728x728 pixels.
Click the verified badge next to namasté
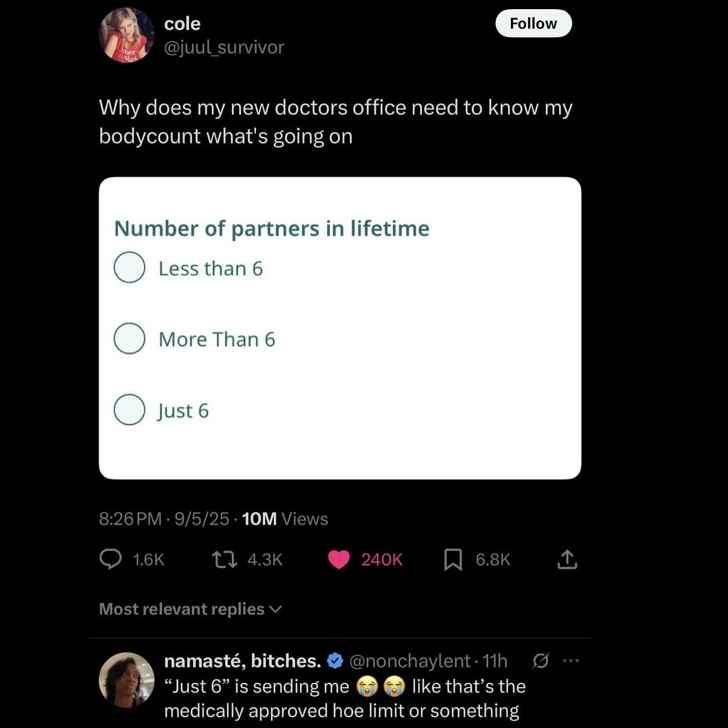[x=334, y=661]
